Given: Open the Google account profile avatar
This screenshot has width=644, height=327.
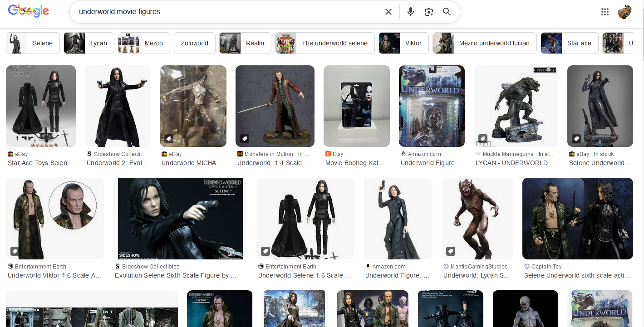Looking at the screenshot, I should pyautogui.click(x=624, y=12).
